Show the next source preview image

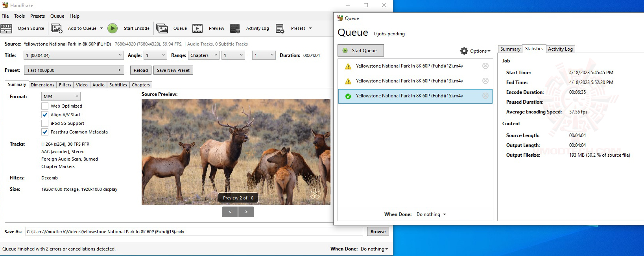point(246,212)
